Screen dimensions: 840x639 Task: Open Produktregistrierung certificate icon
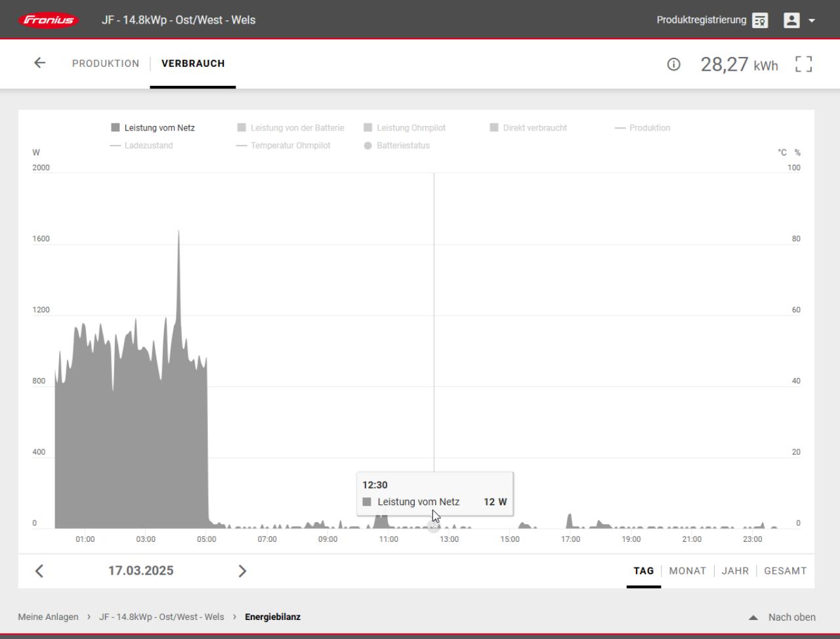click(760, 20)
